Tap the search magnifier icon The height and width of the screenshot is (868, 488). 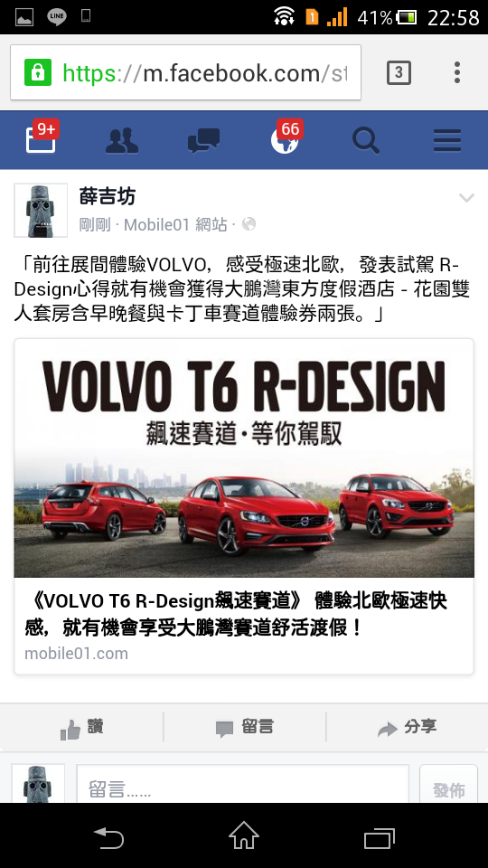pos(366,141)
